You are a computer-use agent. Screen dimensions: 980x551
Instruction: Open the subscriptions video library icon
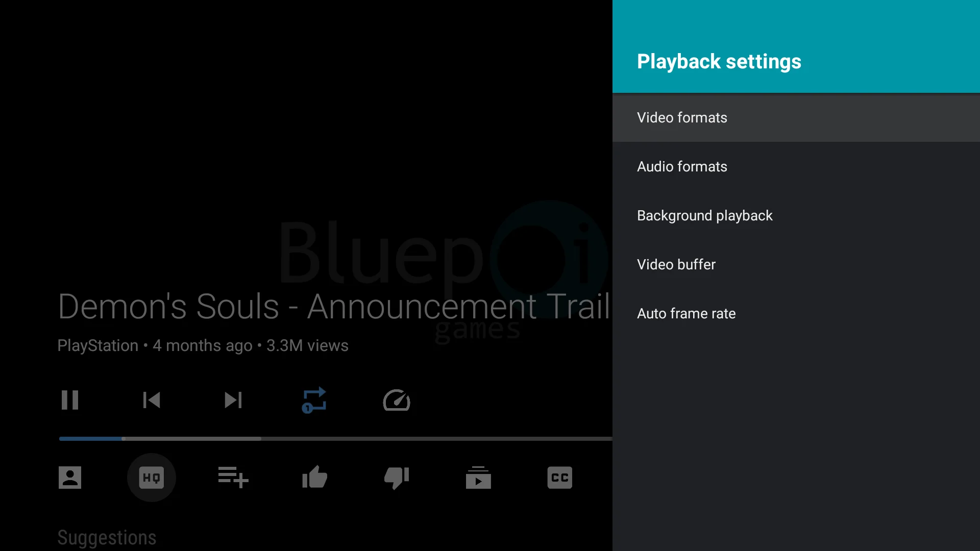pos(478,478)
